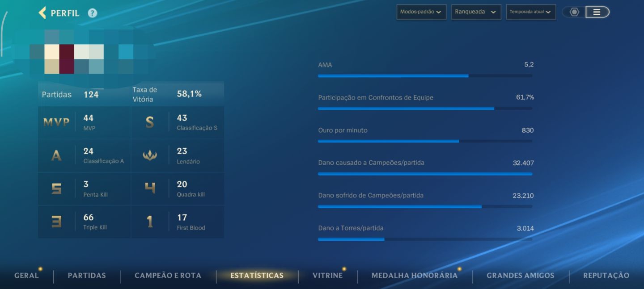Select the 44 MVP count
The width and height of the screenshot is (644, 289).
coord(89,118)
